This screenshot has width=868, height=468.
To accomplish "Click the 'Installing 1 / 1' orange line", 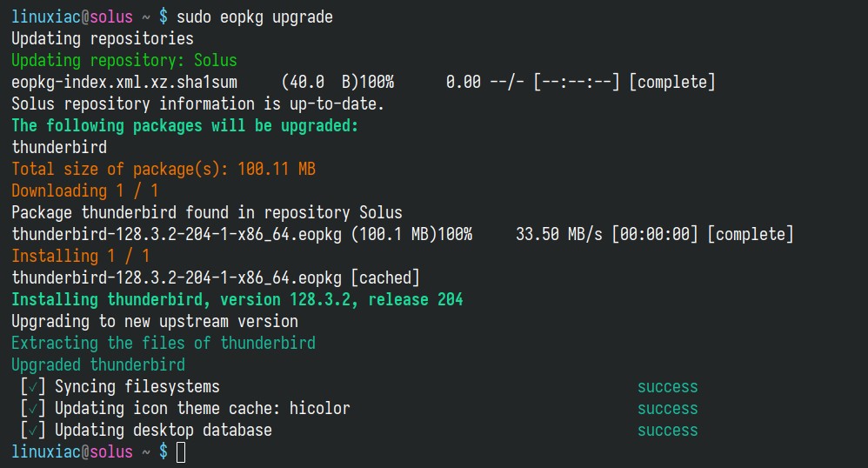I will tap(80, 256).
